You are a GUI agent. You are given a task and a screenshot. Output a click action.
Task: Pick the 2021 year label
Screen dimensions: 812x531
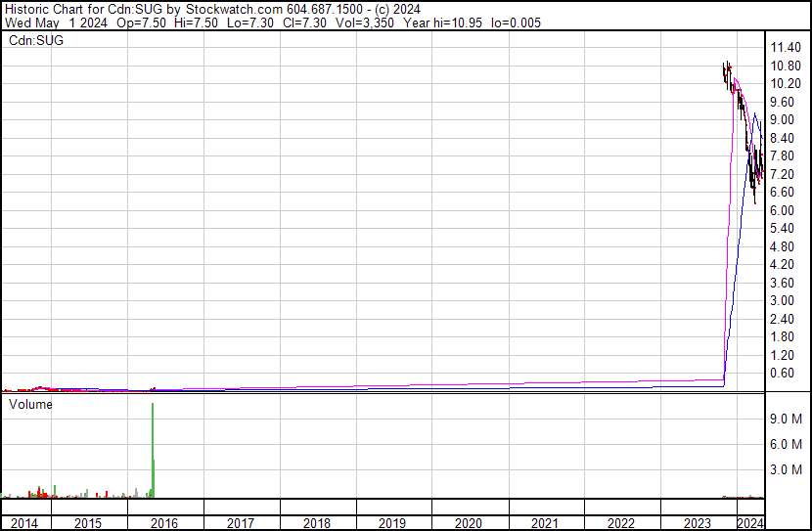click(545, 523)
